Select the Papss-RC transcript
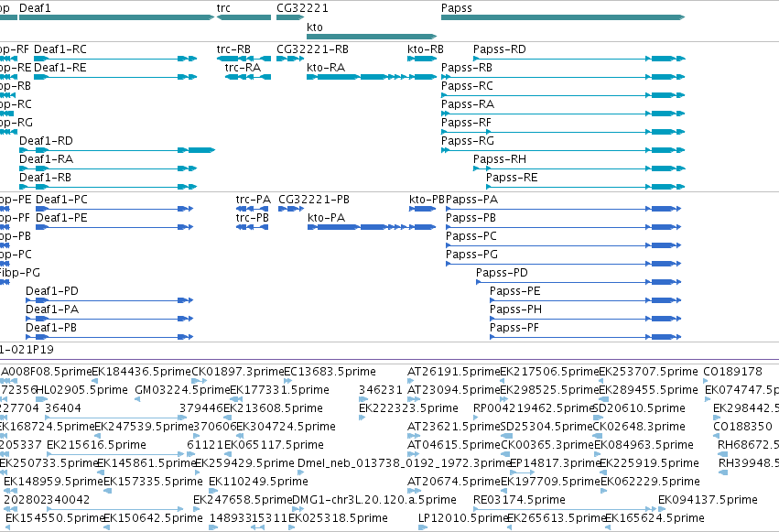 click(563, 95)
